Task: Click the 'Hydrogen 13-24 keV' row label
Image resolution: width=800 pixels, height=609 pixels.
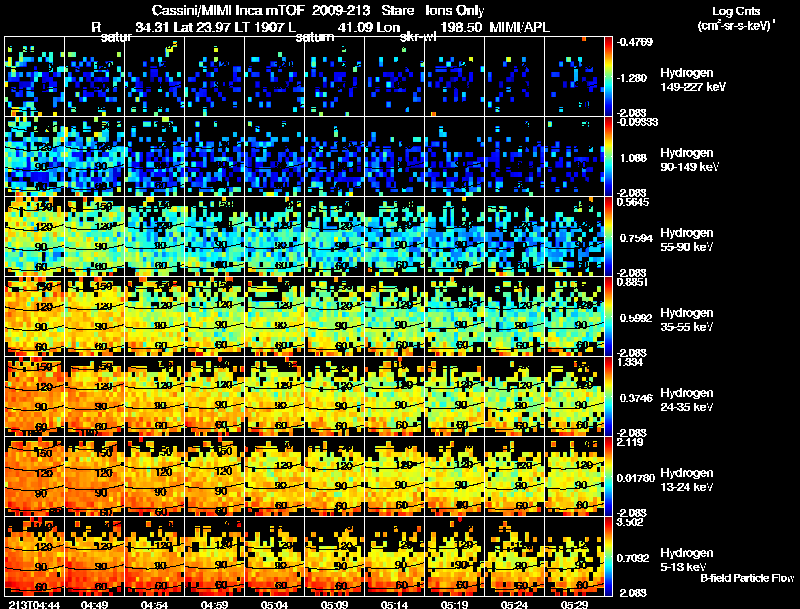Action: click(687, 480)
